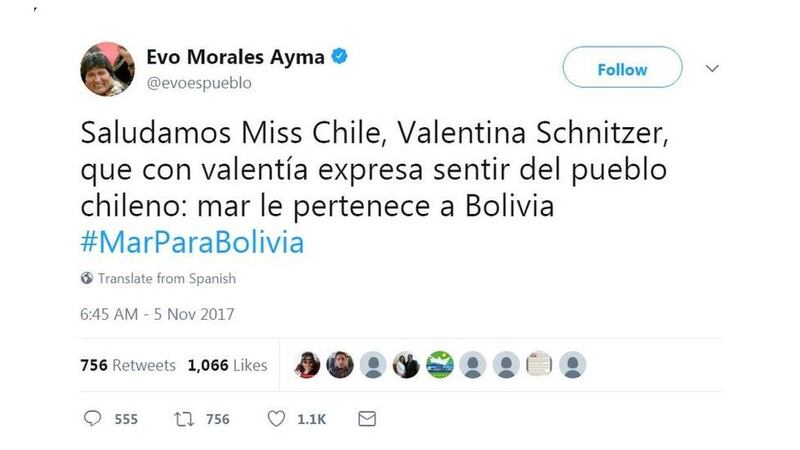This screenshot has width=800, height=450.
Task: Click the reply speech bubble icon
Action: point(92,419)
